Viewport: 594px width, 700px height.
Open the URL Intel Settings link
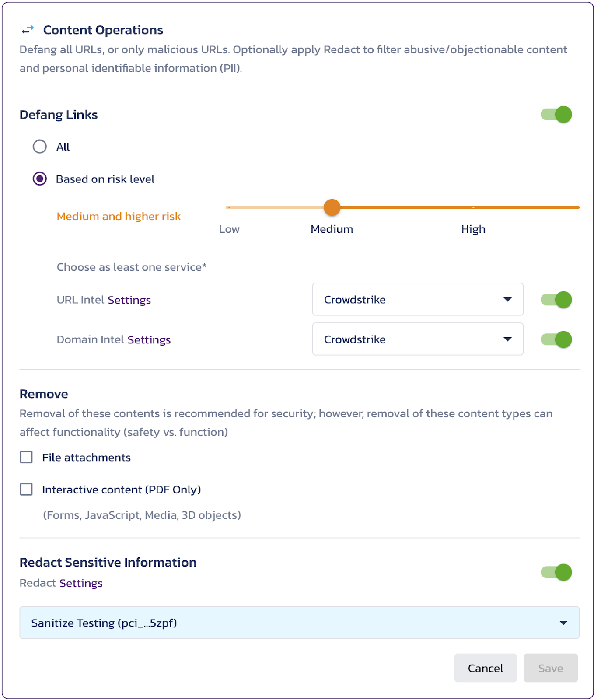[129, 300]
